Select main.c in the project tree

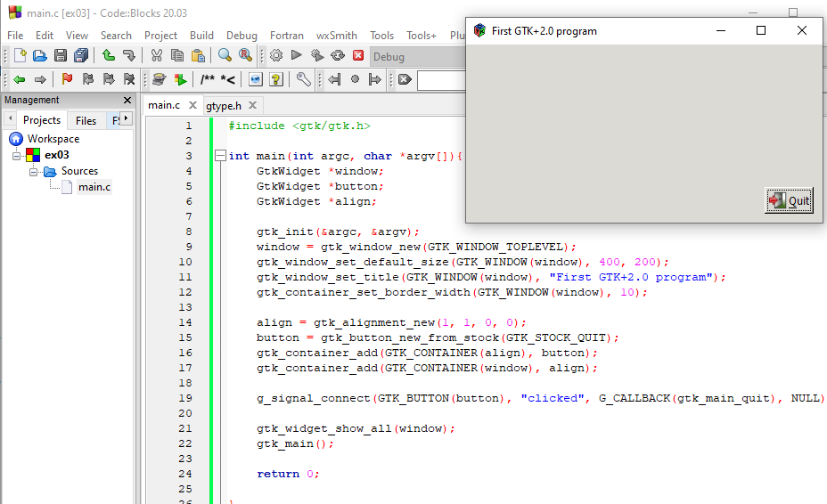(94, 187)
